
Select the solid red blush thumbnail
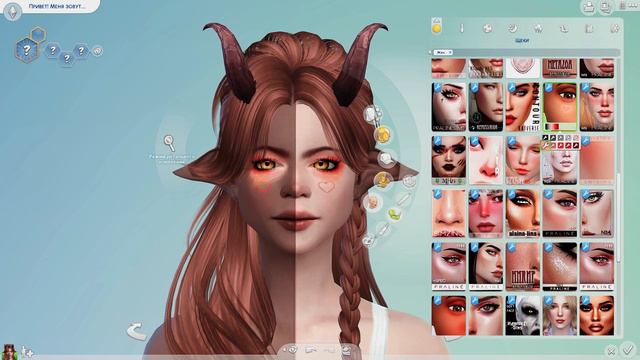[596, 160]
